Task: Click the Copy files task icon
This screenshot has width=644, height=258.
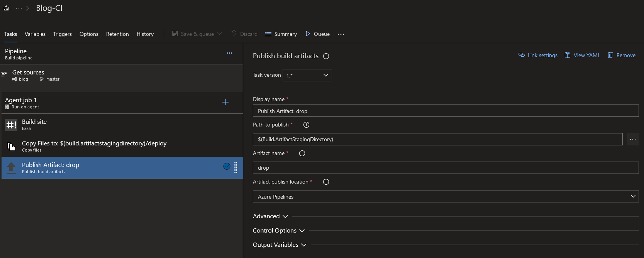Action: coord(11,147)
